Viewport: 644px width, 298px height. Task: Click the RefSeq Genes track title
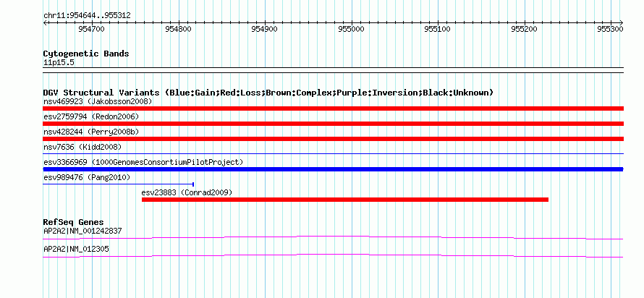tap(74, 223)
